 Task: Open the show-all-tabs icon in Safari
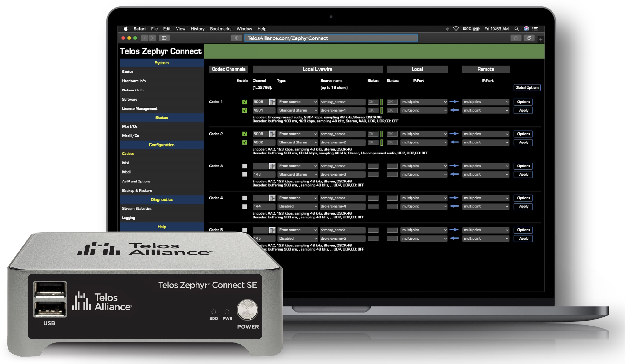[x=529, y=38]
